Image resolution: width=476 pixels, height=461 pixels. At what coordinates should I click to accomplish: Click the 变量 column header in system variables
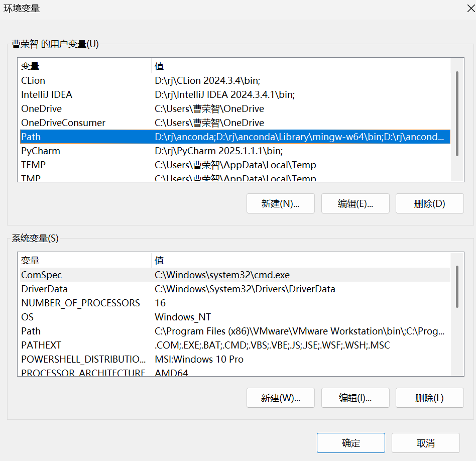[85, 260]
